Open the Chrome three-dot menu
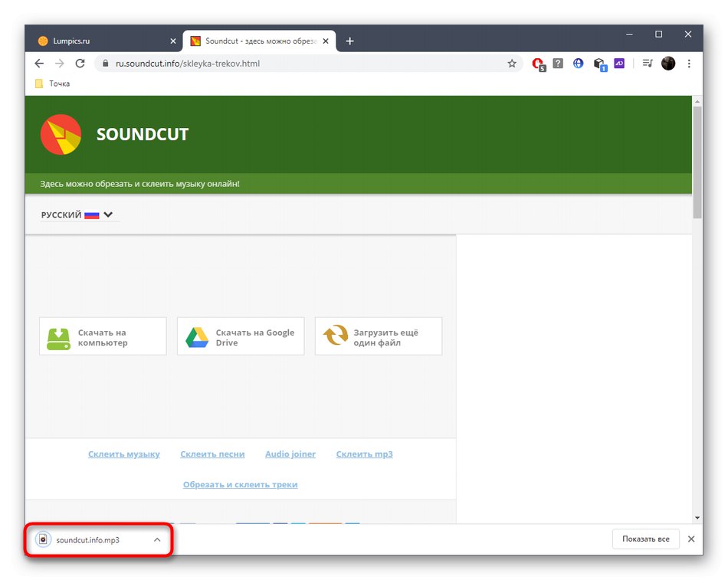728x580 pixels. coord(689,64)
